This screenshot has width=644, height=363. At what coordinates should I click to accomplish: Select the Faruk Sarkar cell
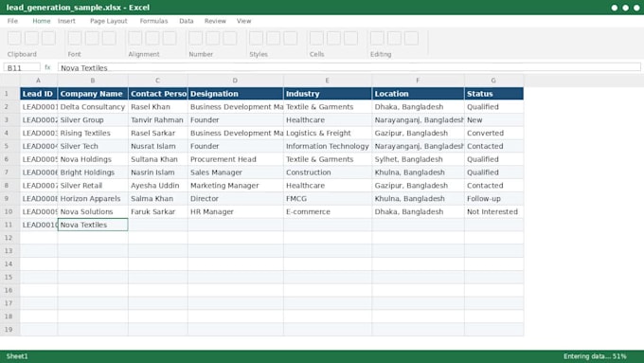(x=158, y=211)
